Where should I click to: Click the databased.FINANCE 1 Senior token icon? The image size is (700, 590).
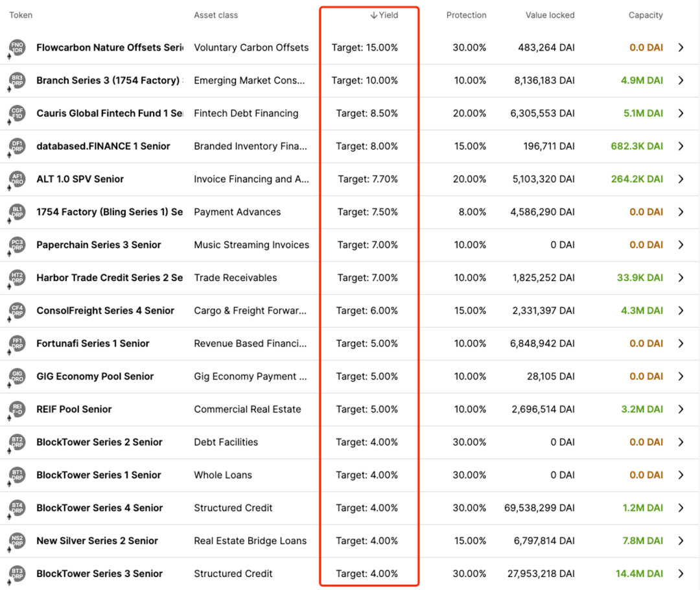(17, 146)
